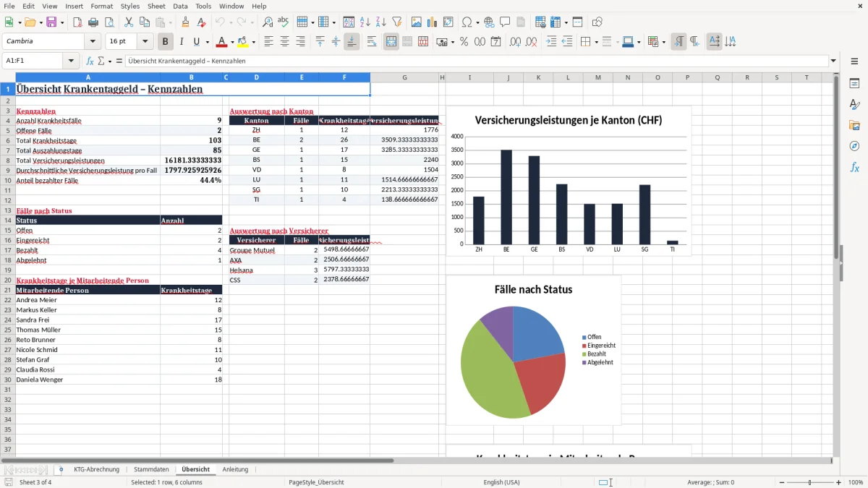Click the Function Wizard fx icon
The height and width of the screenshot is (488, 868).
pos(90,61)
